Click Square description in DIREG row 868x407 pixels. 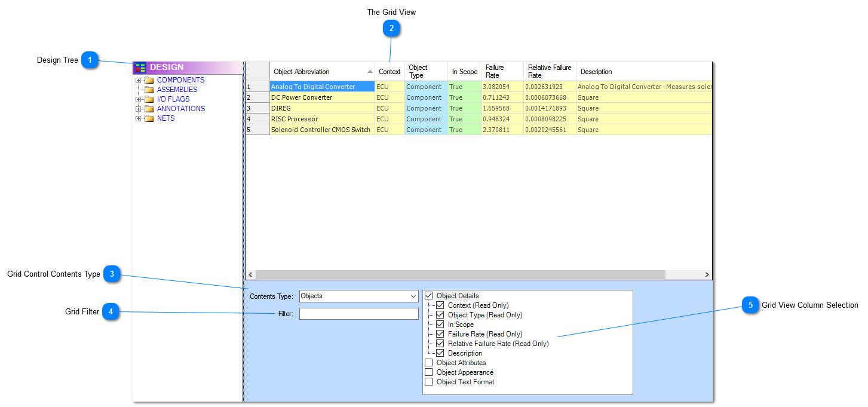click(644, 108)
